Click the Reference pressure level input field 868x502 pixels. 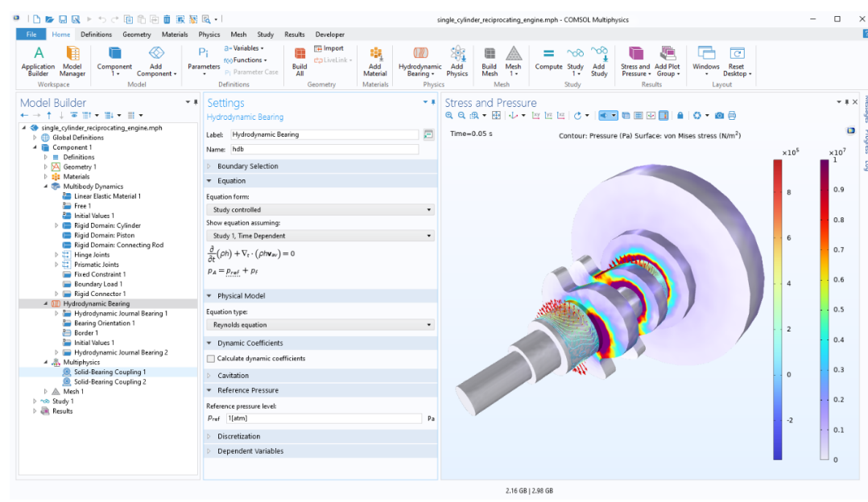(x=324, y=418)
